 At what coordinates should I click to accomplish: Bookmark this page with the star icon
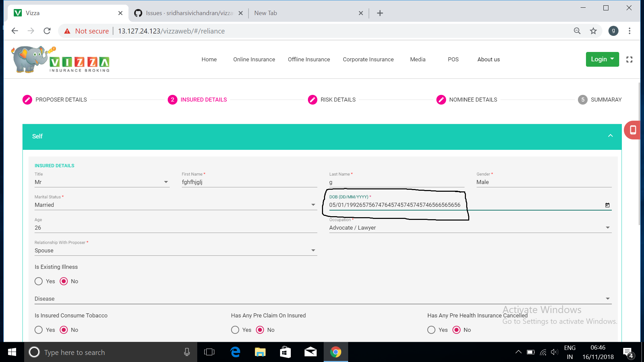click(x=593, y=31)
